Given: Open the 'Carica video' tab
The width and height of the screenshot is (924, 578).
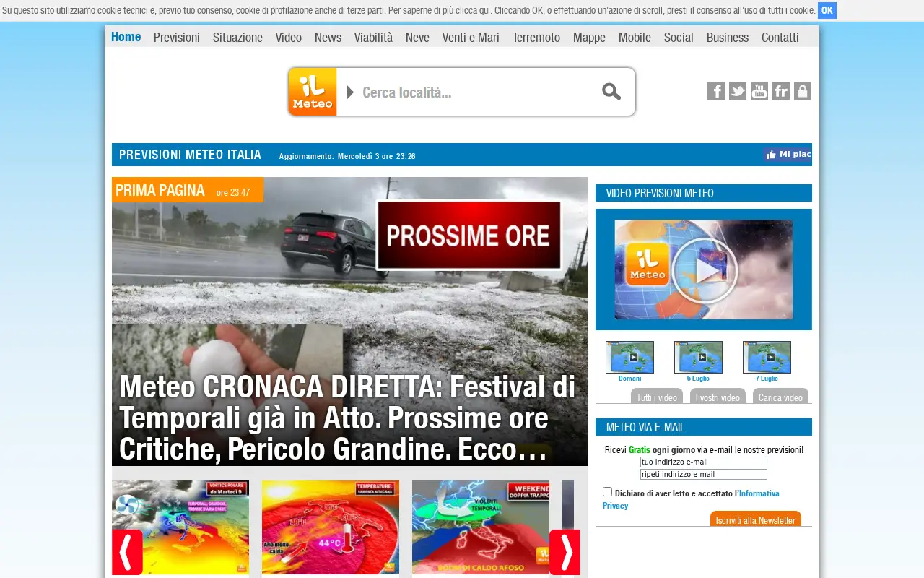Looking at the screenshot, I should 780,396.
